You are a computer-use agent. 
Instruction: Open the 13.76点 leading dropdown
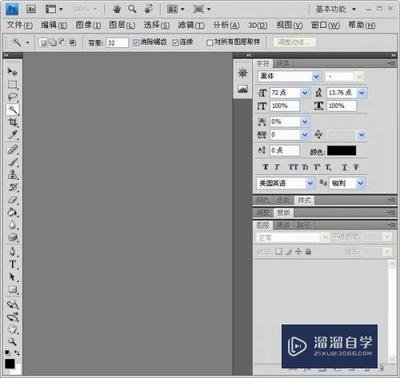[362, 93]
